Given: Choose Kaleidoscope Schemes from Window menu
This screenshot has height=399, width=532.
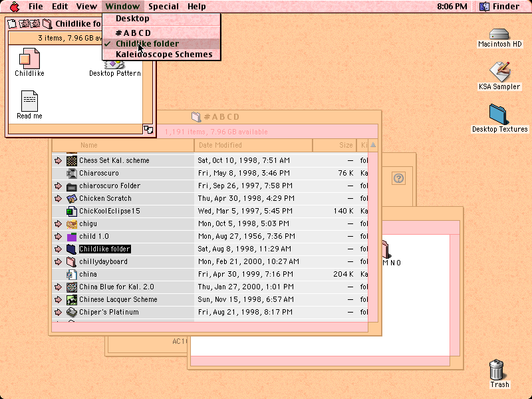Looking at the screenshot, I should pos(162,55).
